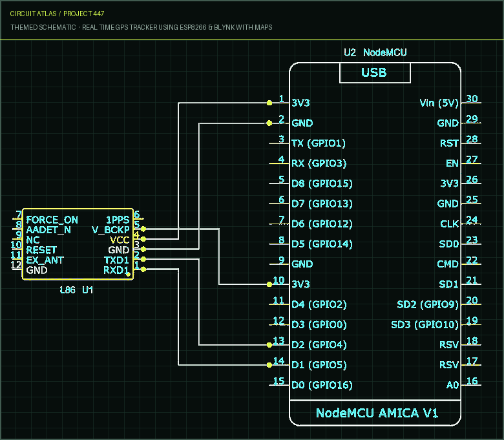Viewport: 504px width, 440px height.
Task: Click the RESET pin label on L86
Action: [x=41, y=250]
